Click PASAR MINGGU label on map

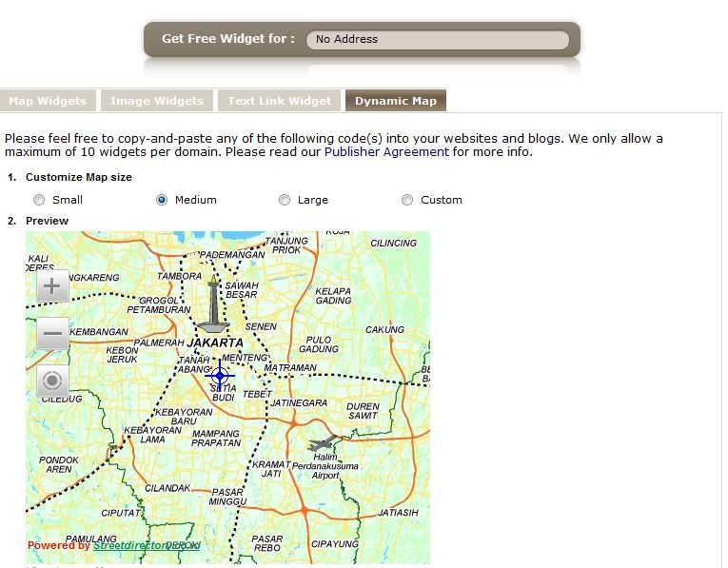click(227, 497)
